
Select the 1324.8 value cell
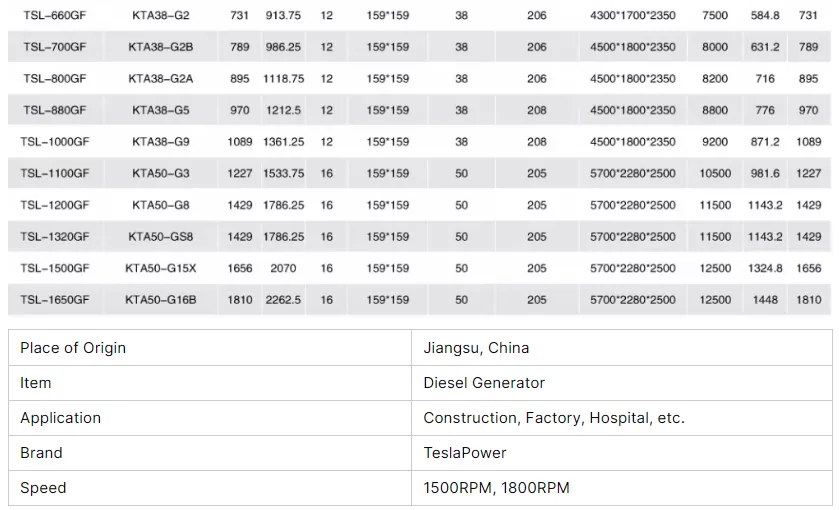765,268
